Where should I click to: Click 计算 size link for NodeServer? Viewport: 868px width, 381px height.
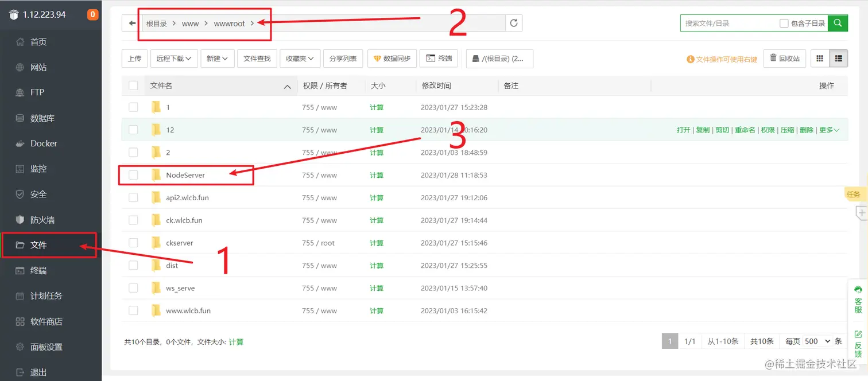tap(377, 175)
